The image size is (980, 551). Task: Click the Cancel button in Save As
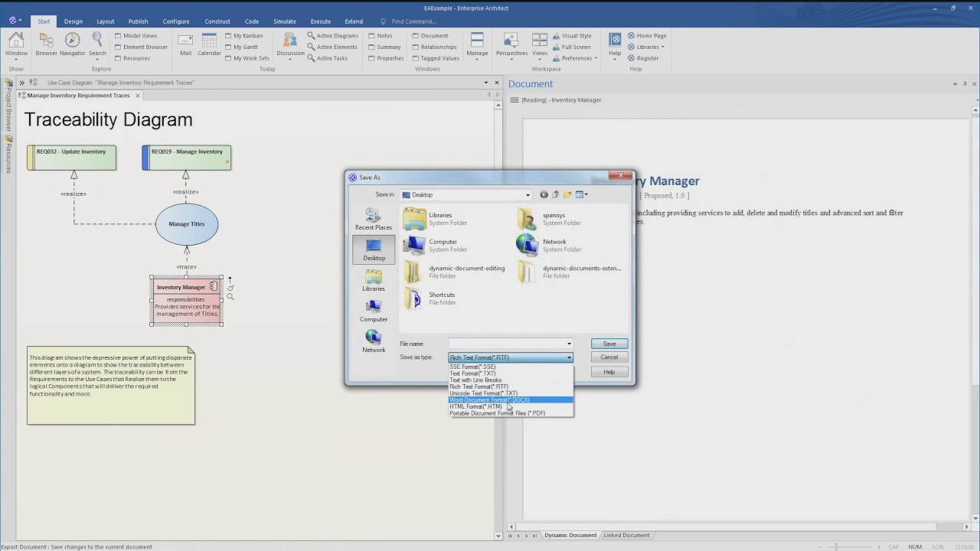coord(609,357)
